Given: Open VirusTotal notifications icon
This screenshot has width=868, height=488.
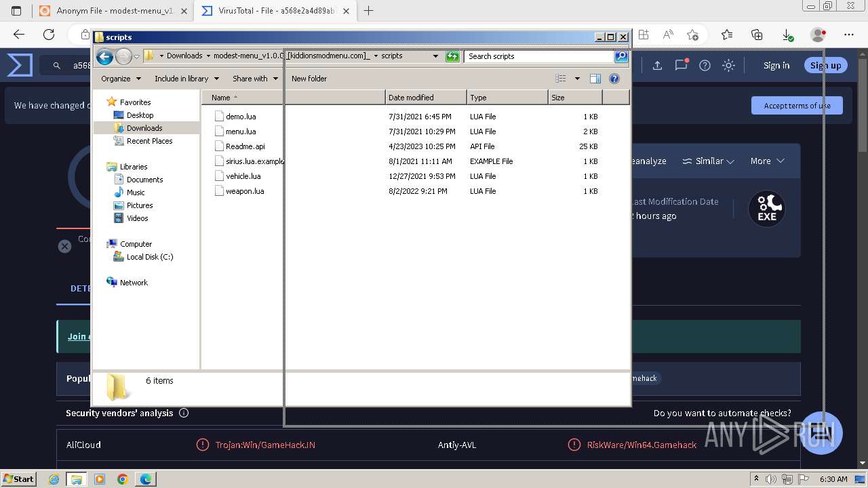Looking at the screenshot, I should (x=682, y=65).
